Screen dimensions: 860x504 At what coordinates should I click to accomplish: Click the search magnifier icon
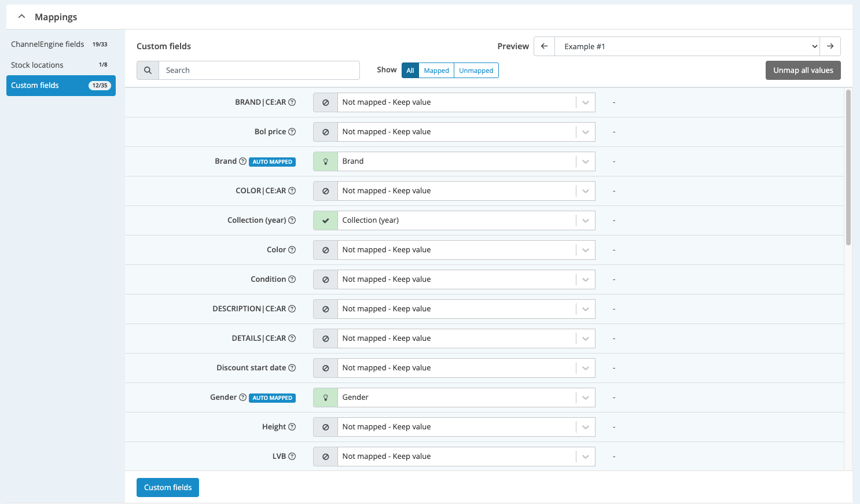(x=148, y=71)
